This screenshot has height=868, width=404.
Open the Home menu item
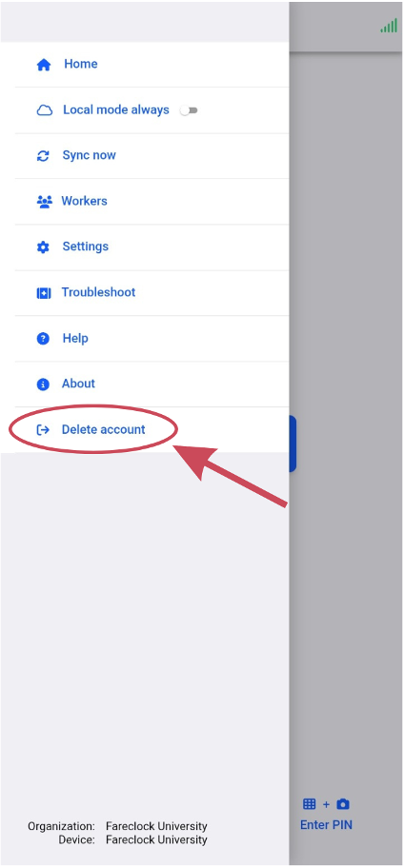click(151, 64)
